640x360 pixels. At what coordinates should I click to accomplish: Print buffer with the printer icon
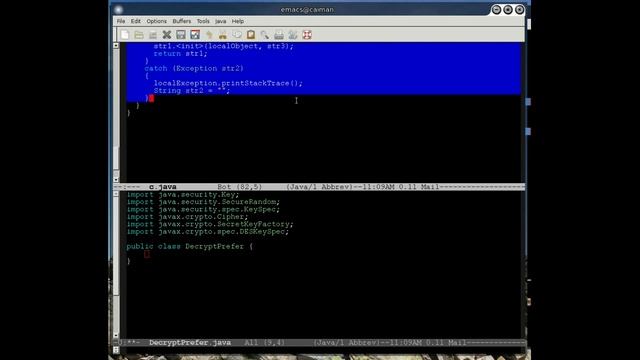279,35
